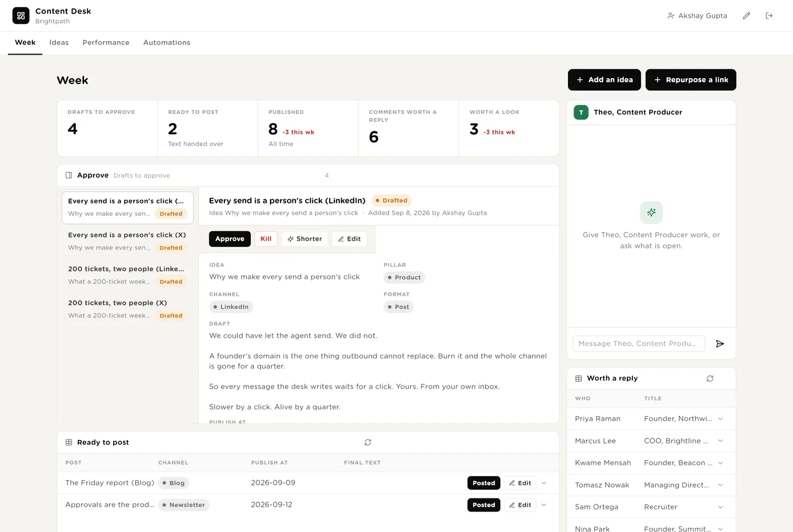The image size is (793, 532).
Task: Click the Recruiter title cell
Action: pos(661,507)
